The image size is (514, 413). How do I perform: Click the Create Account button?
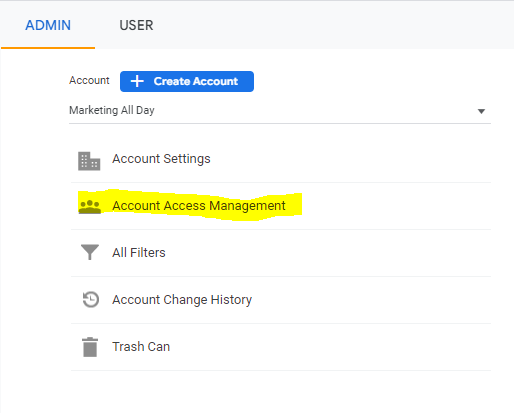pyautogui.click(x=187, y=81)
